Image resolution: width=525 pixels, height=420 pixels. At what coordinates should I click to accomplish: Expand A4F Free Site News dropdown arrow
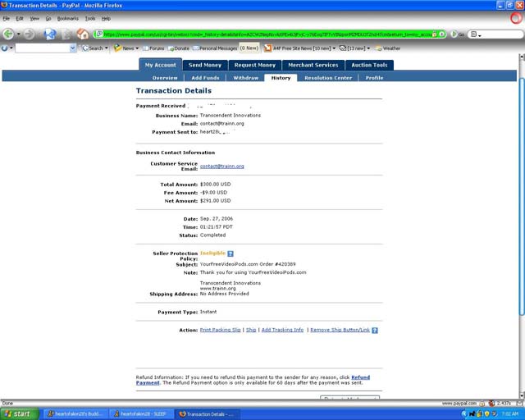tap(334, 48)
